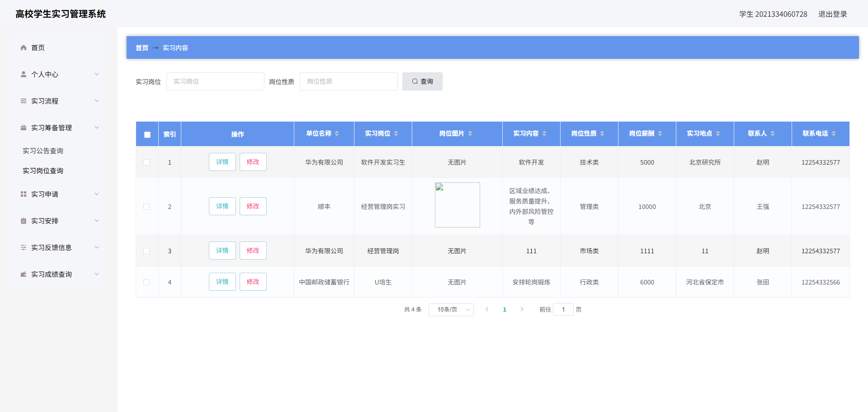Sort by 实习地点 column arrows
Image resolution: width=868 pixels, height=412 pixels.
[x=718, y=133]
